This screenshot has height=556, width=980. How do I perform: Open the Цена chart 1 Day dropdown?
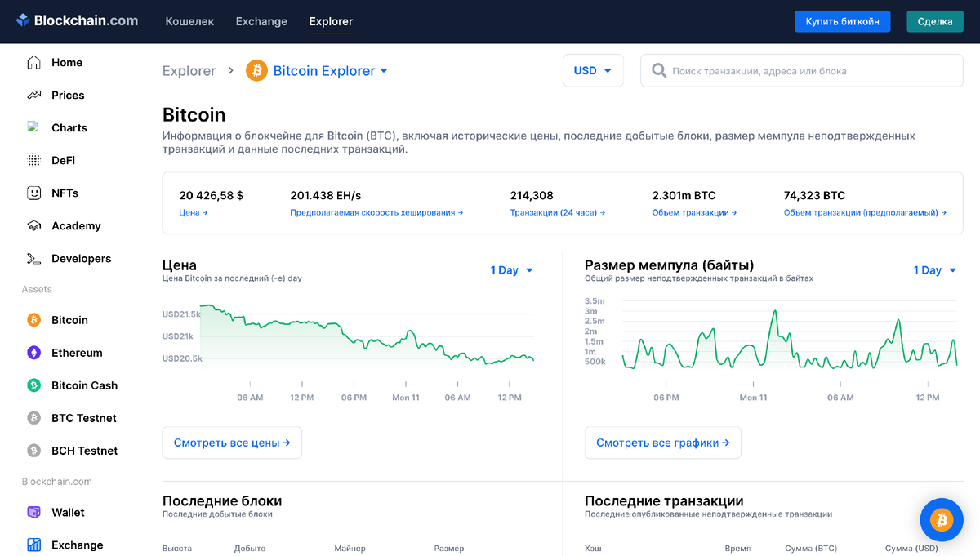pos(511,270)
